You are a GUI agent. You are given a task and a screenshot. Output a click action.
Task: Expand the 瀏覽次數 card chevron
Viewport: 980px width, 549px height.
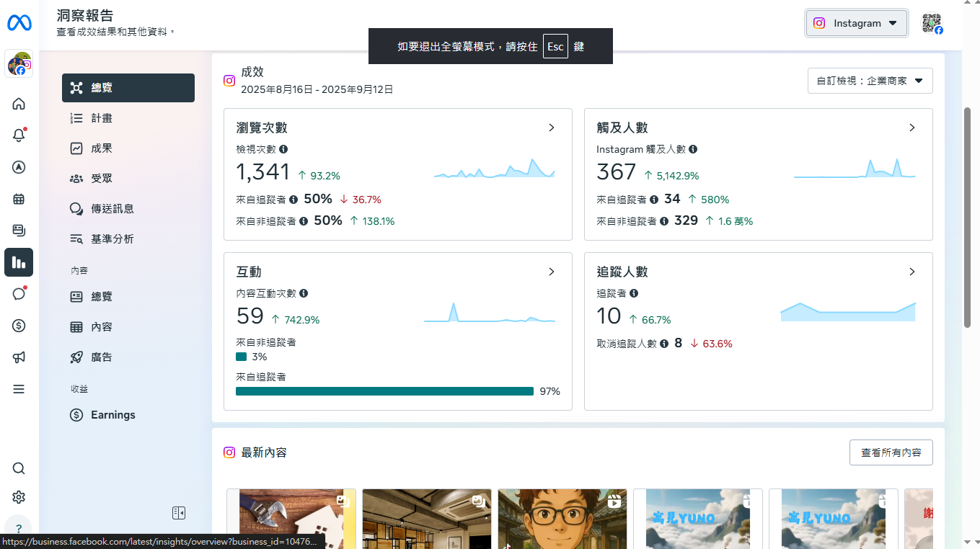click(552, 128)
